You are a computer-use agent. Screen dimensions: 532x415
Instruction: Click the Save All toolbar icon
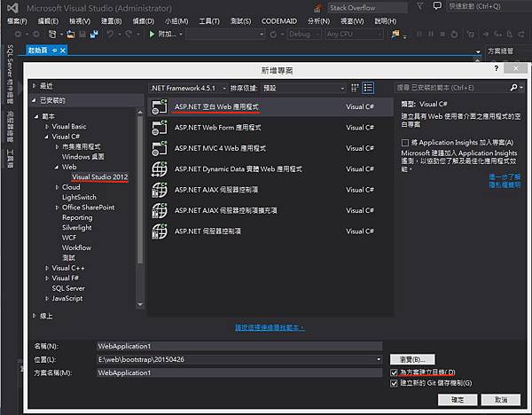click(x=94, y=34)
